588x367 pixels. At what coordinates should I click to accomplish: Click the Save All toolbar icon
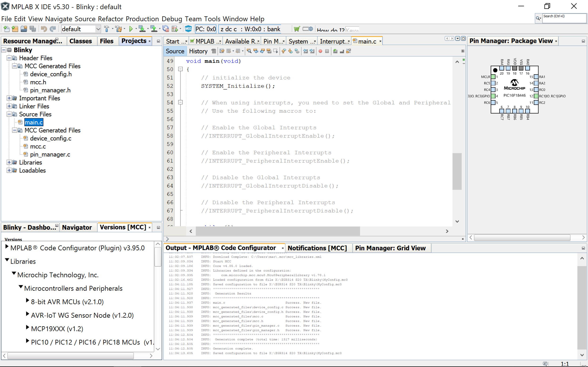click(x=32, y=29)
